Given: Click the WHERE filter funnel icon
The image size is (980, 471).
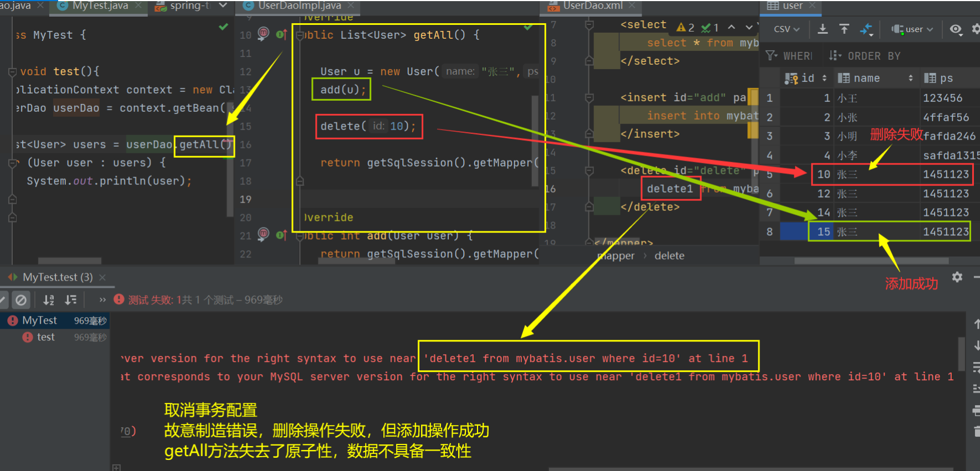Looking at the screenshot, I should point(771,56).
